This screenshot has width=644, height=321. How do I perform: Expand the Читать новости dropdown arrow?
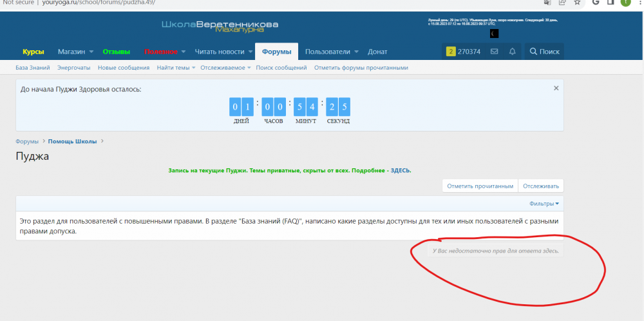(249, 52)
